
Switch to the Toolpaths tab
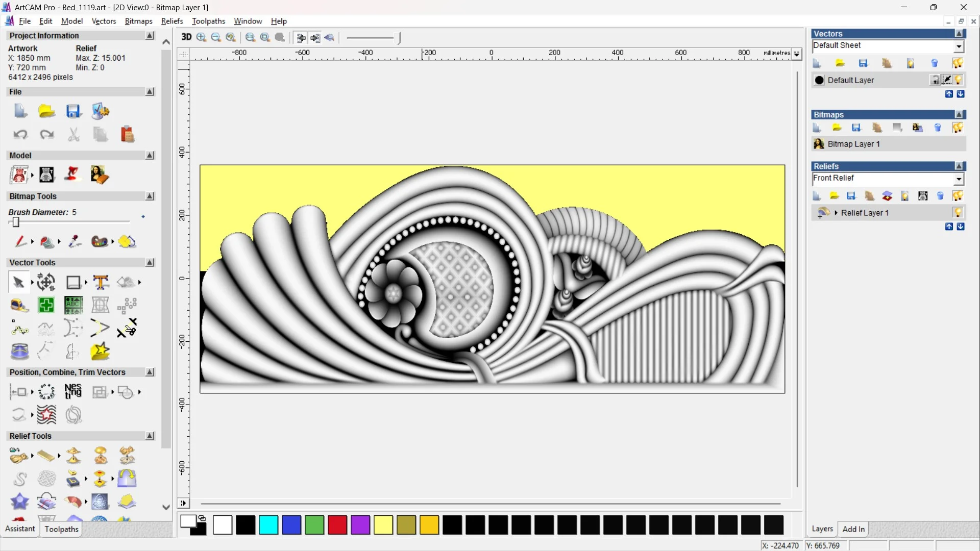pos(61,529)
